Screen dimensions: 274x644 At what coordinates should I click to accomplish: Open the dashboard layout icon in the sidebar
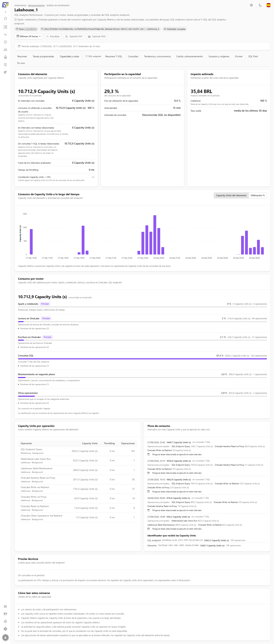tap(5, 27)
